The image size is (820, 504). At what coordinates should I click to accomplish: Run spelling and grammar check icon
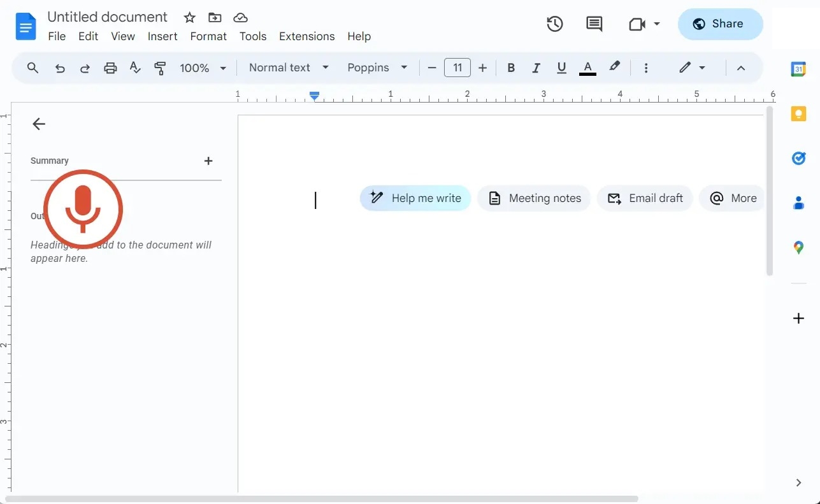coord(135,68)
